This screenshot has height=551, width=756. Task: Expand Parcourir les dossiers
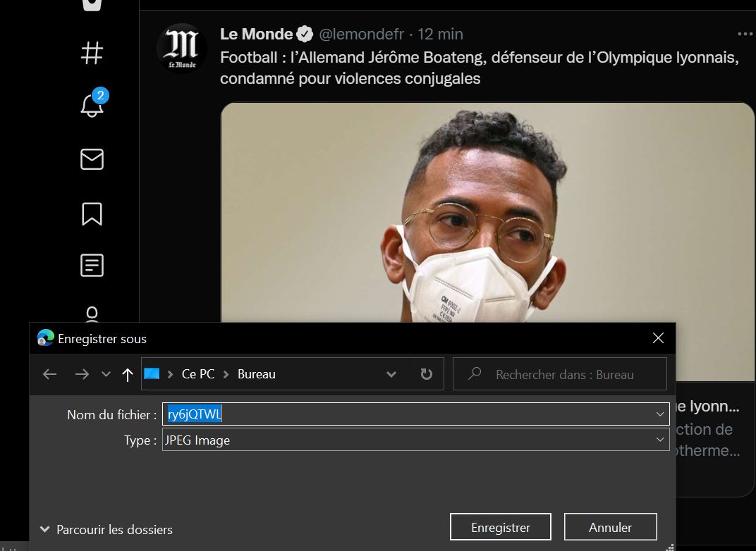point(106,529)
